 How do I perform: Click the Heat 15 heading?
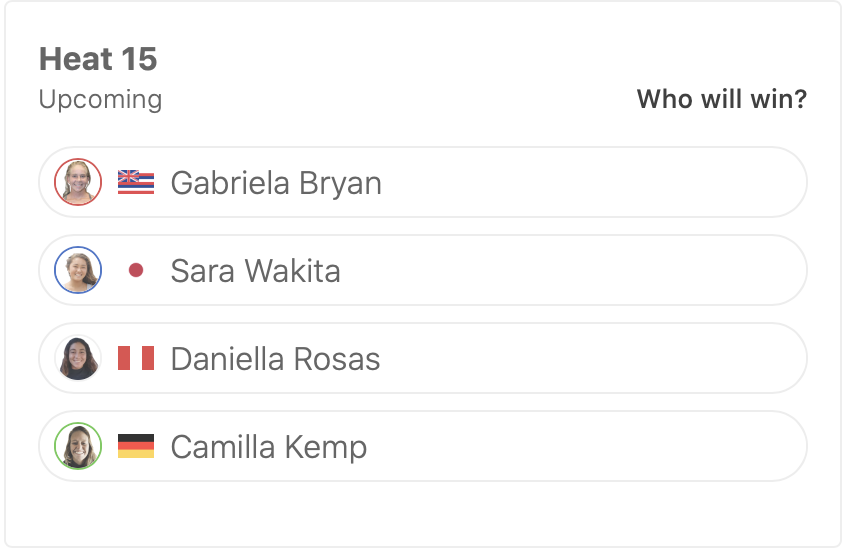click(x=98, y=59)
